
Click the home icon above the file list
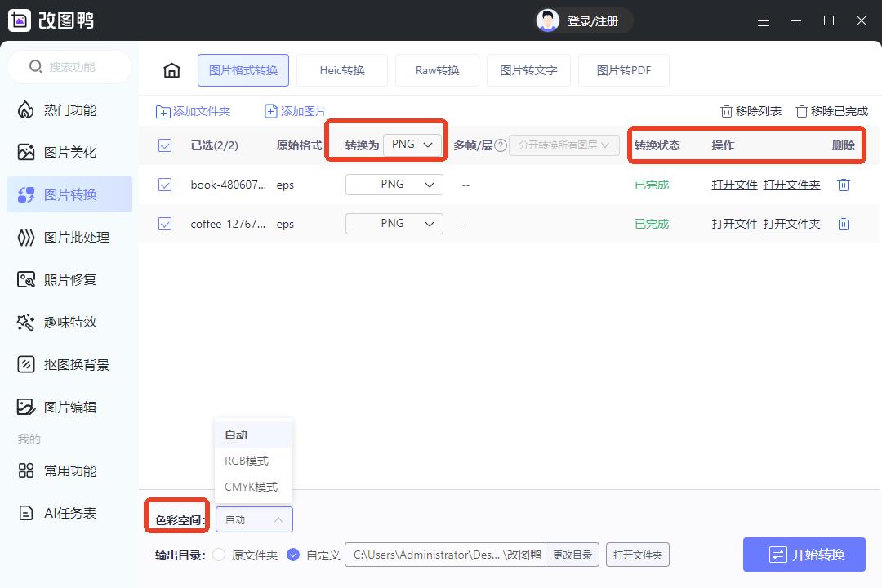click(x=171, y=70)
